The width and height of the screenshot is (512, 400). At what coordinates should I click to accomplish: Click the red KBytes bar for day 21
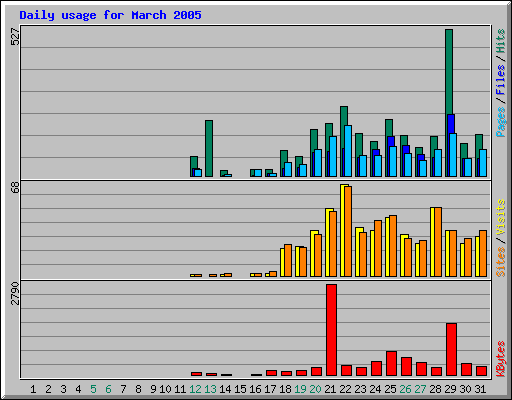point(331,330)
